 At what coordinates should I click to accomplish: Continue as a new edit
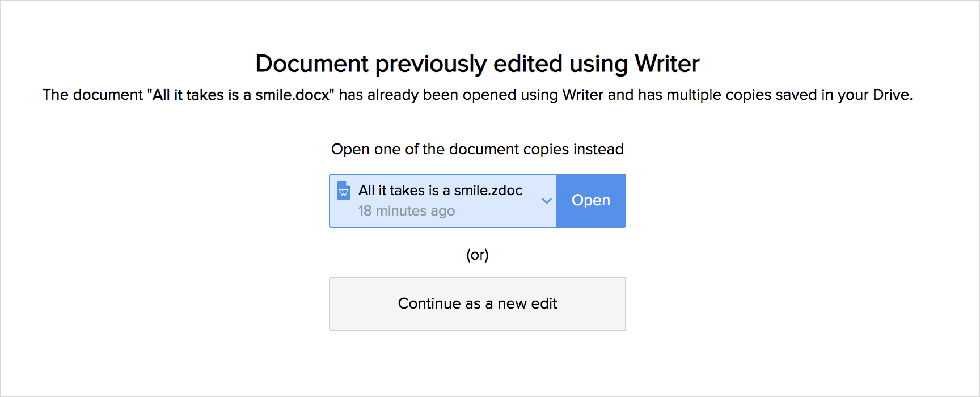(478, 304)
